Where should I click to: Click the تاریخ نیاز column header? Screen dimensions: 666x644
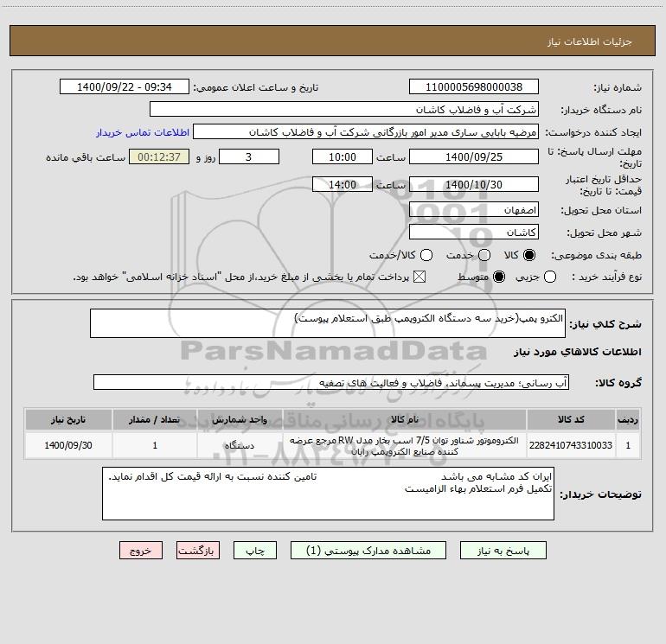click(68, 419)
